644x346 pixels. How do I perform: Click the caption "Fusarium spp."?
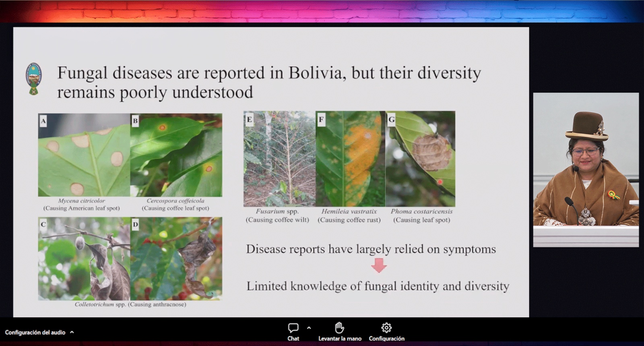(x=277, y=211)
